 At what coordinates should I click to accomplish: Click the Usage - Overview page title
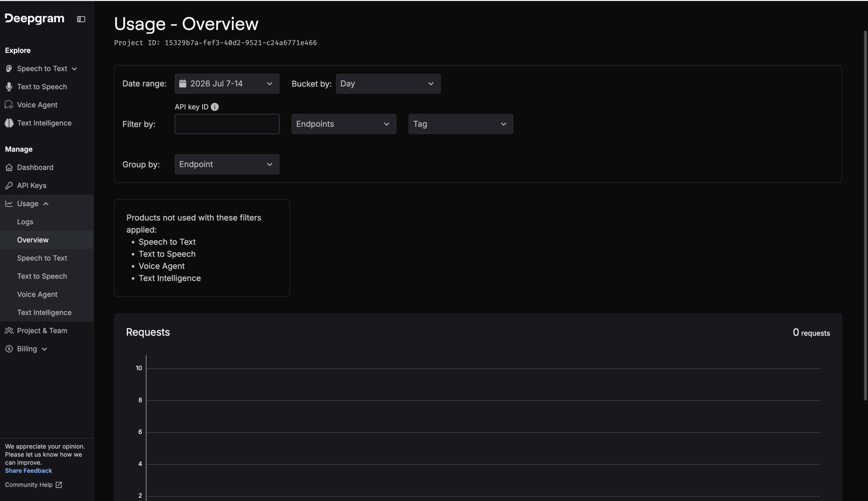tap(186, 24)
